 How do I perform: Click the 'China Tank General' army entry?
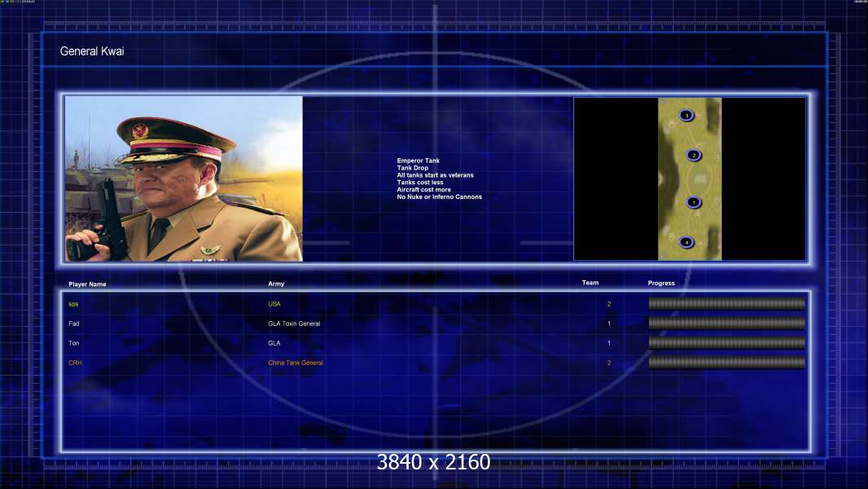point(296,363)
